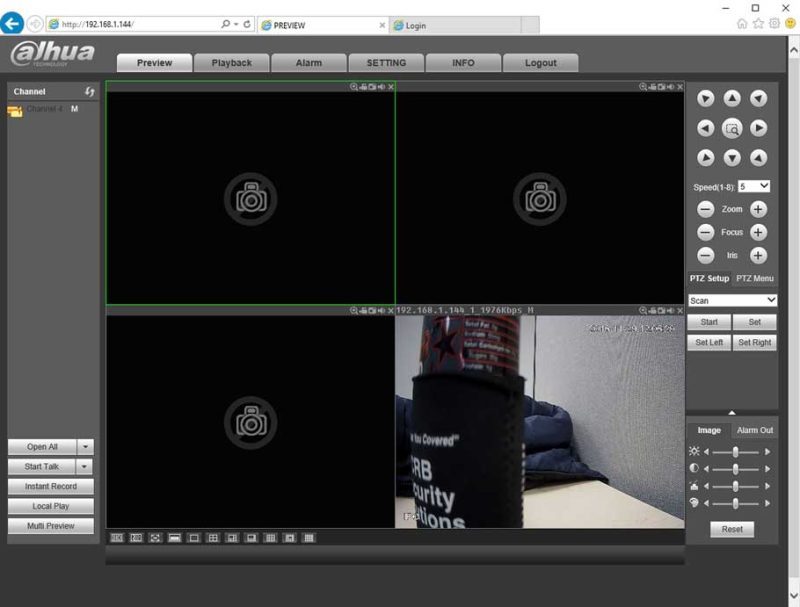Switch to single-window view in the bottom toolbar
This screenshot has height=607, width=800.
(195, 538)
